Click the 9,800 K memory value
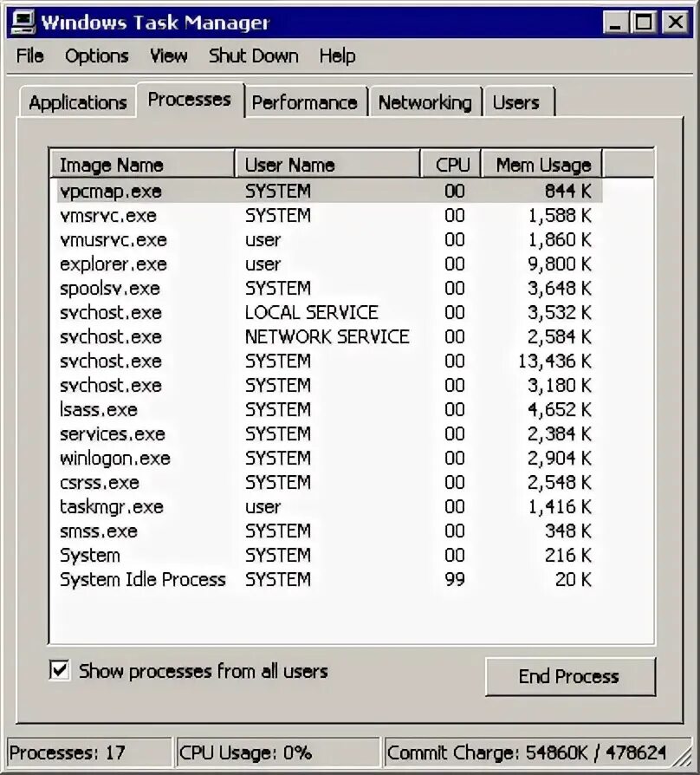The image size is (700, 775). point(559,264)
